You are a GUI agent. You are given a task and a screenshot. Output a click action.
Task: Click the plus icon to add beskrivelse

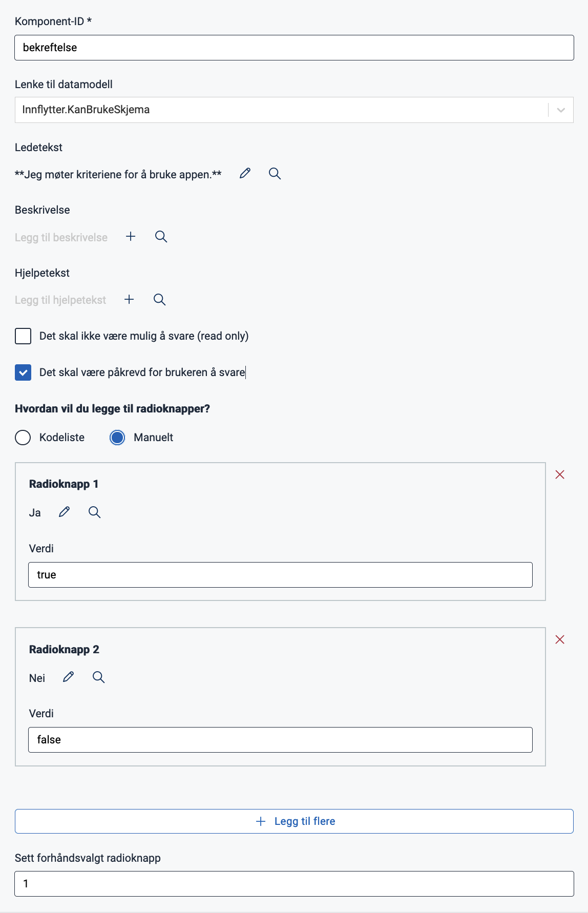click(131, 236)
